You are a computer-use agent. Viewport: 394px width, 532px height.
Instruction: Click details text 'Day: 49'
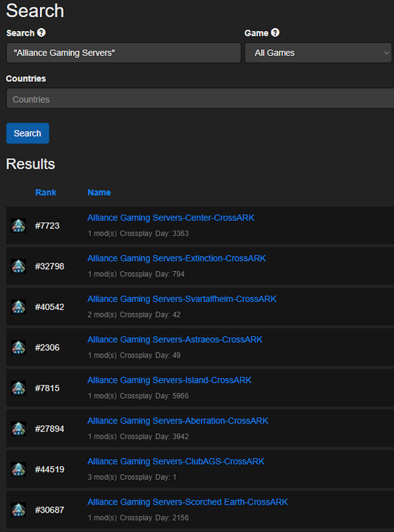click(x=168, y=355)
